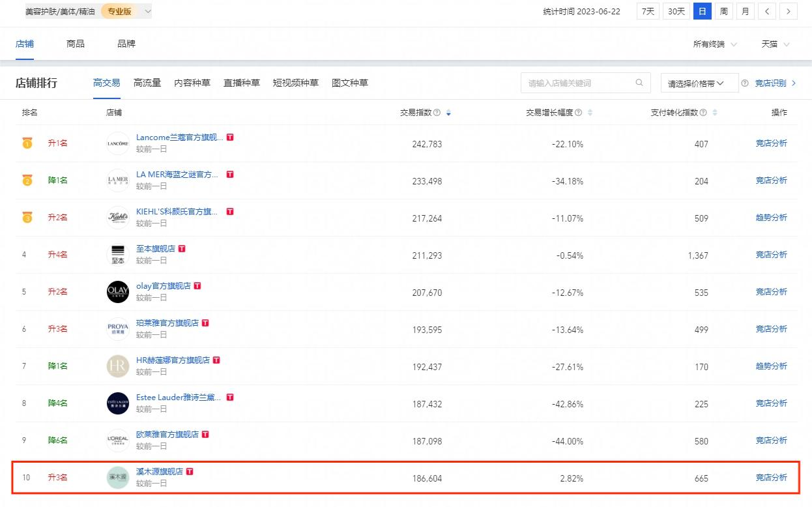Open 趋势分析 for HR赫莲娜官方旗舰店
Viewport: 812px width, 507px height.
tap(771, 366)
